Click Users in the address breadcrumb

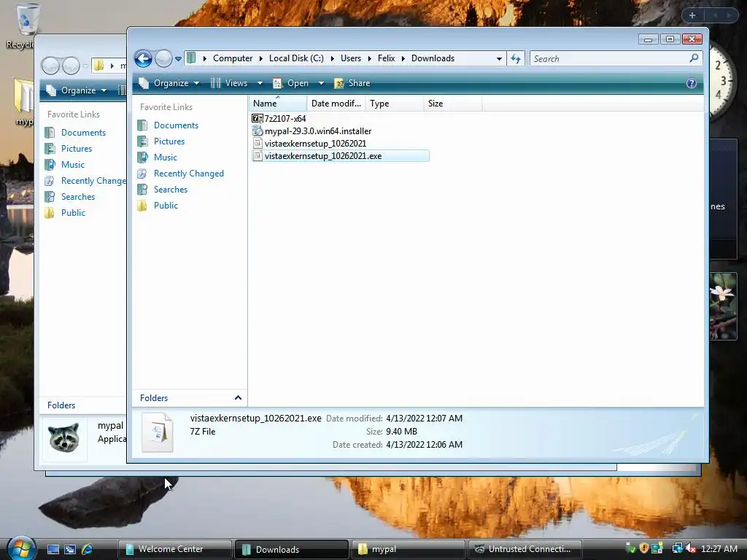pos(351,58)
